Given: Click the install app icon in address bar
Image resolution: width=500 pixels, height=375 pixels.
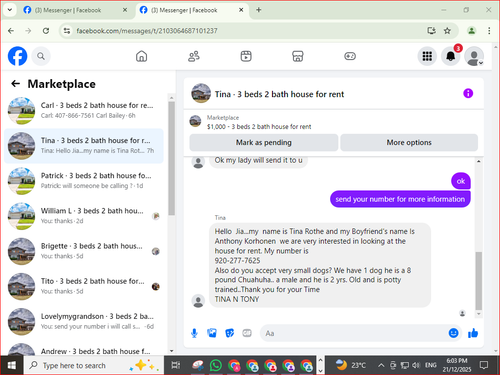Looking at the screenshot, I should (x=432, y=31).
